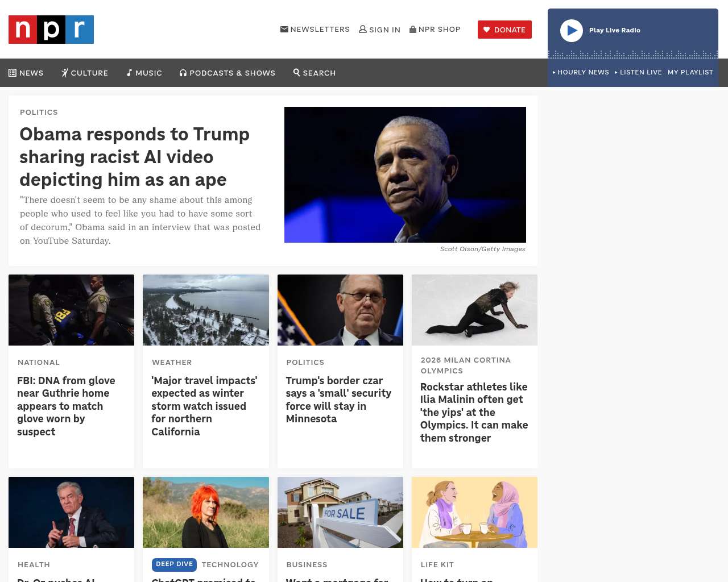The height and width of the screenshot is (582, 728).
Task: Expand Listen Live in player
Action: [638, 72]
